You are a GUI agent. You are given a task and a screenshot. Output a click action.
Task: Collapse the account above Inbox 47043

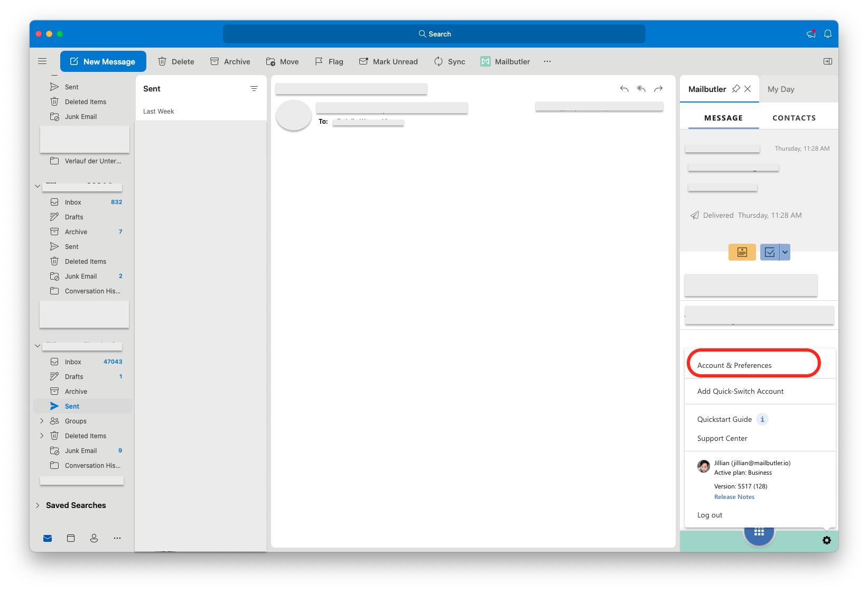38,346
